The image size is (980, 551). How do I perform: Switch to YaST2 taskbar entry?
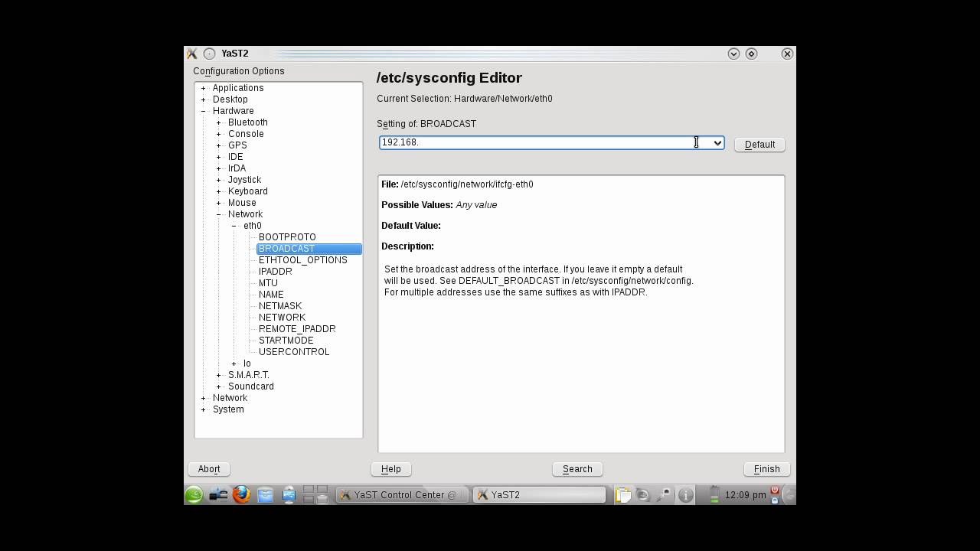click(x=539, y=495)
